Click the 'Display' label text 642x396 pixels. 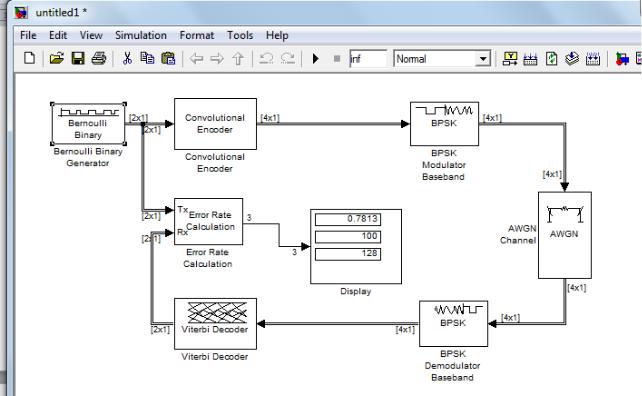coord(355,292)
